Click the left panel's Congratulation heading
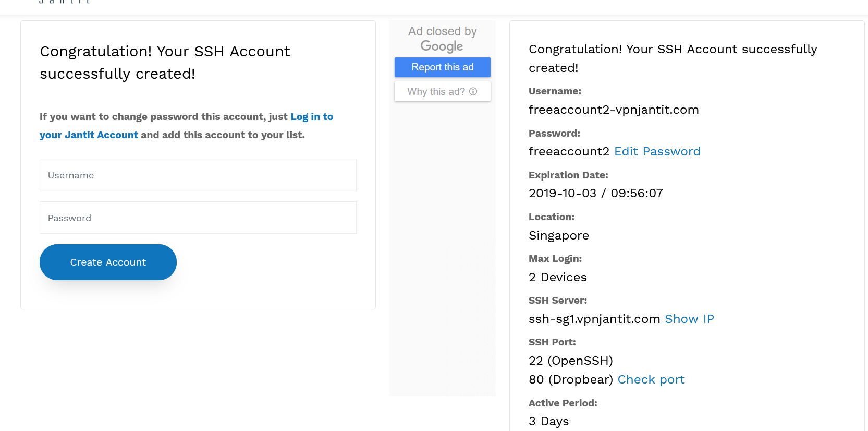Image resolution: width=868 pixels, height=431 pixels. tap(165, 63)
